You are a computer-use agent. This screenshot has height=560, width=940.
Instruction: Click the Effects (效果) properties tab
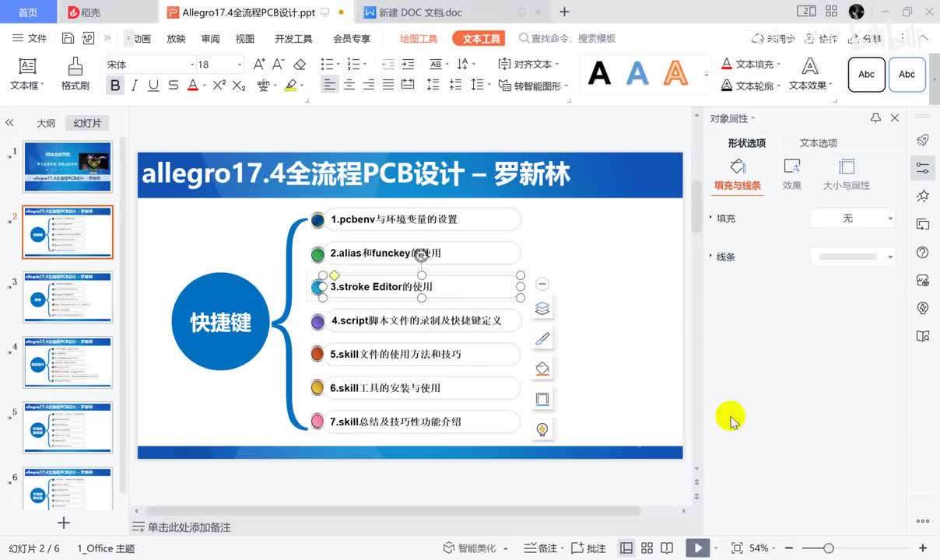point(792,174)
